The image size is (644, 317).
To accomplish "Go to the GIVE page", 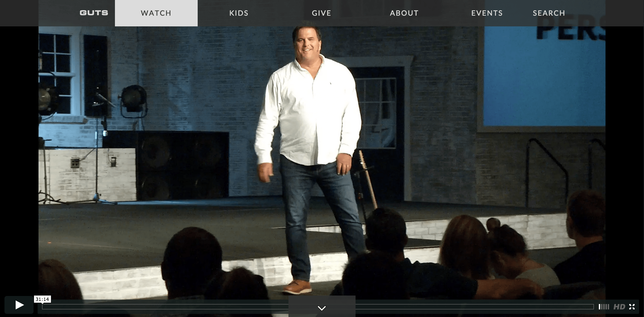I will 322,13.
